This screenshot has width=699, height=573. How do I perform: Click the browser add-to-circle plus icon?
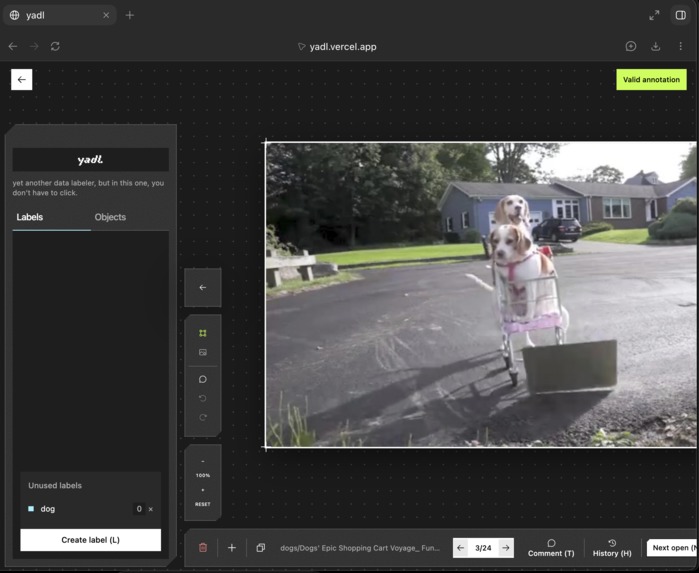point(631,46)
